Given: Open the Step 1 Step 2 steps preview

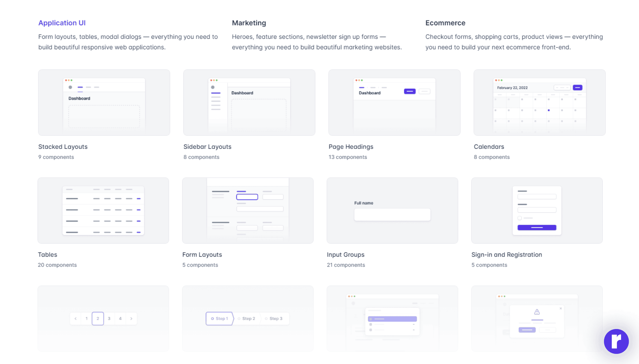Looking at the screenshot, I should click(248, 318).
